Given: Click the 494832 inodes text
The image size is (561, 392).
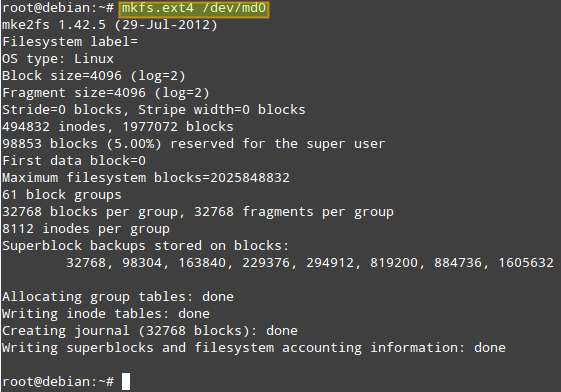Looking at the screenshot, I should (x=54, y=127).
